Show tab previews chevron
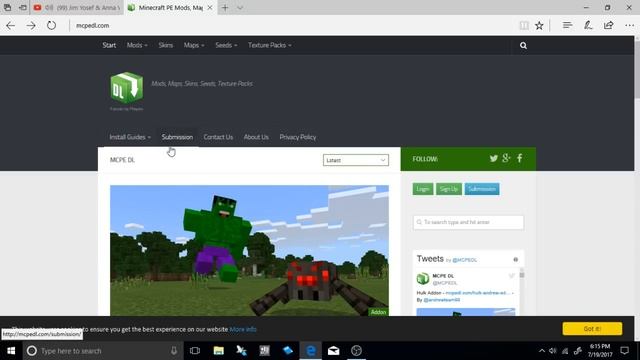640x360 pixels. [240, 7]
